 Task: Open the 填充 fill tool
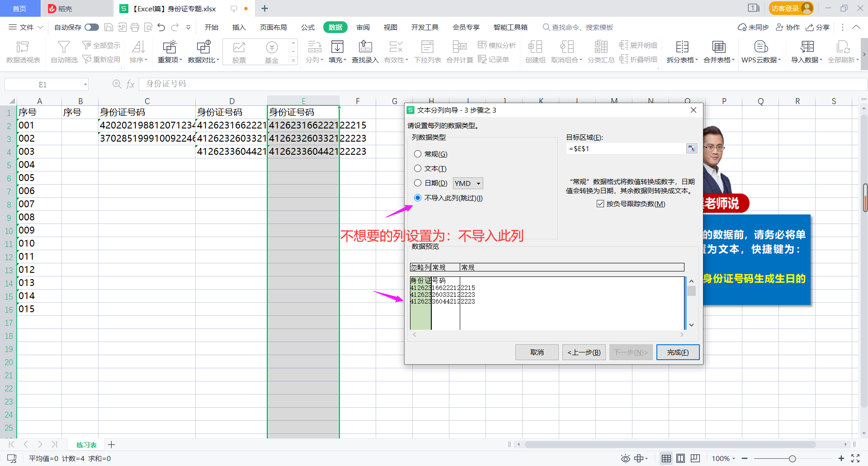coord(337,52)
